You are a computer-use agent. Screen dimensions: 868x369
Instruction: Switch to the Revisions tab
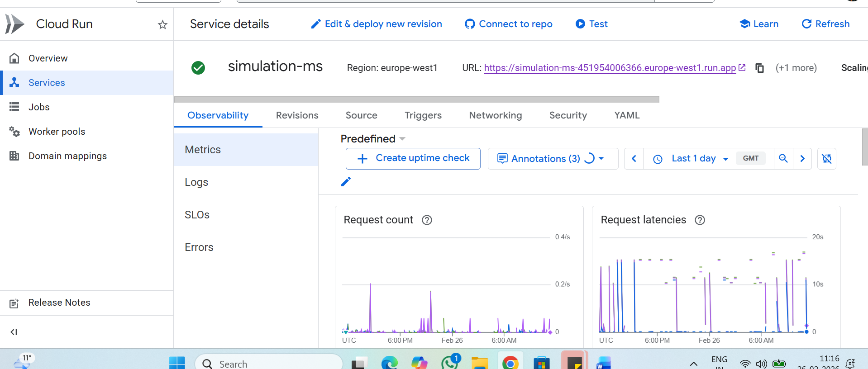(x=297, y=115)
